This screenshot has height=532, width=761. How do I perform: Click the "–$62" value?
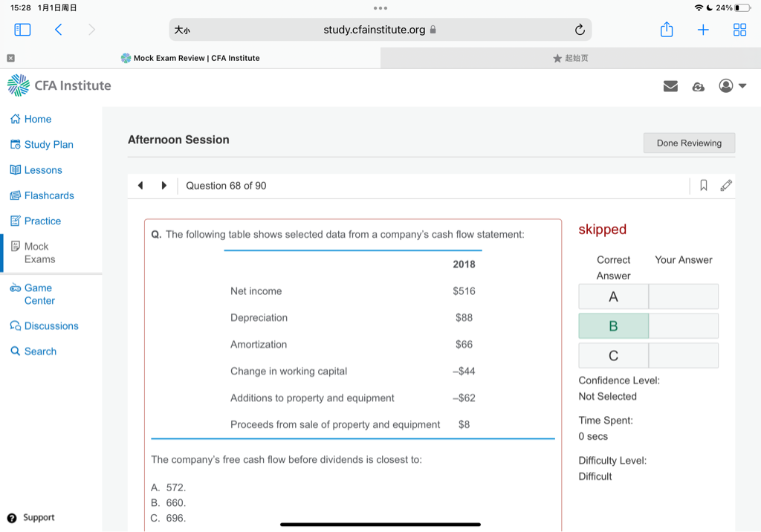464,398
